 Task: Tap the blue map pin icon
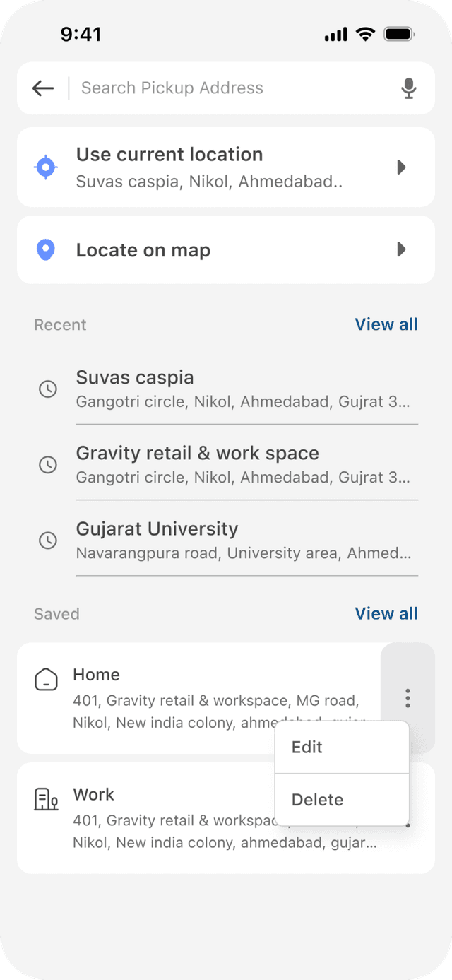tap(46, 249)
